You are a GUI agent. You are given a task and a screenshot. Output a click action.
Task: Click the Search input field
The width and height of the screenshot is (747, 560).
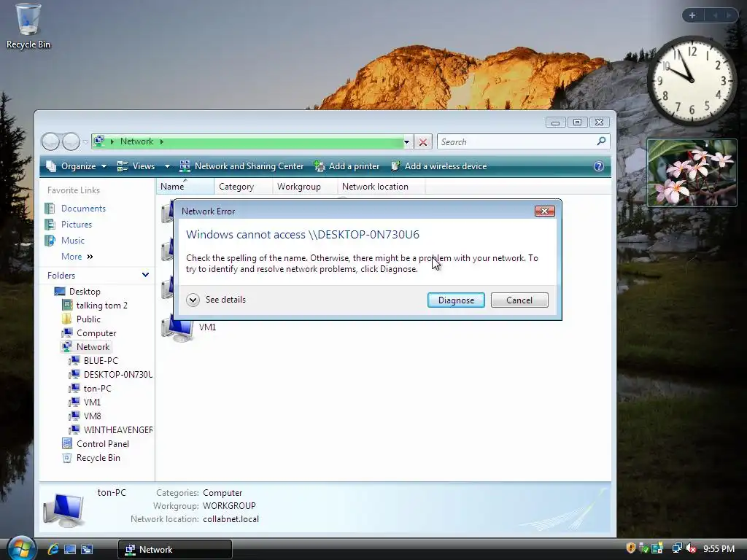[x=517, y=142]
